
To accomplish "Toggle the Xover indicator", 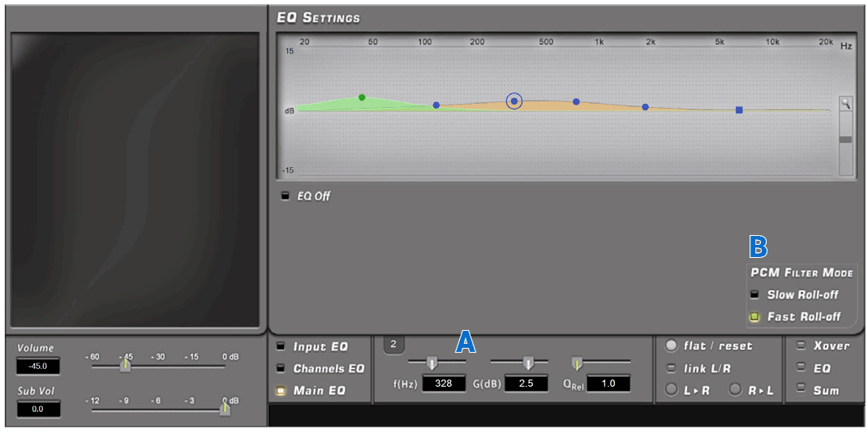I will coord(801,346).
